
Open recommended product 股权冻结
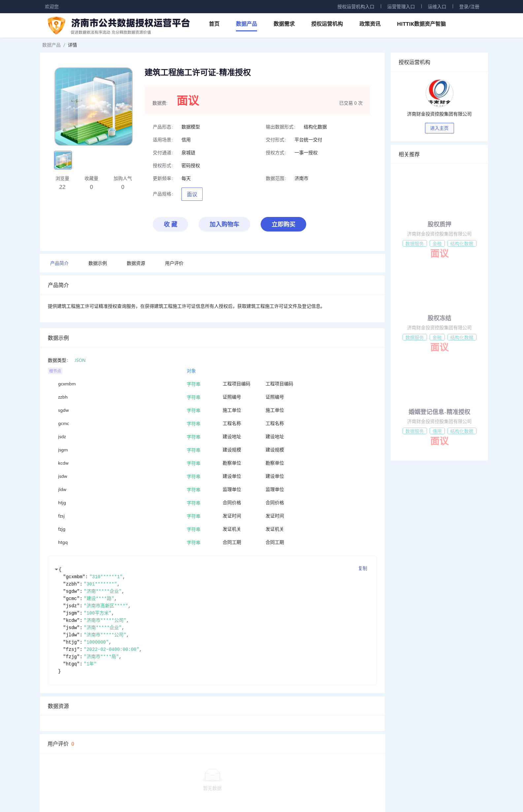[x=439, y=318]
